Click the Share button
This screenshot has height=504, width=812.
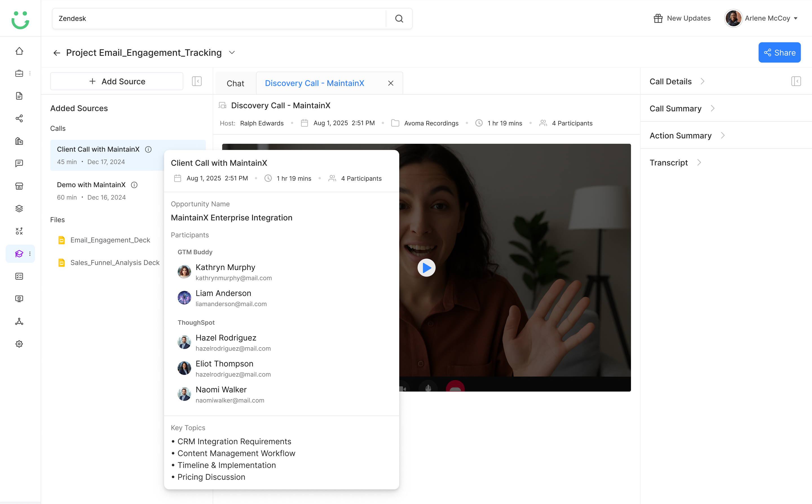[779, 53]
